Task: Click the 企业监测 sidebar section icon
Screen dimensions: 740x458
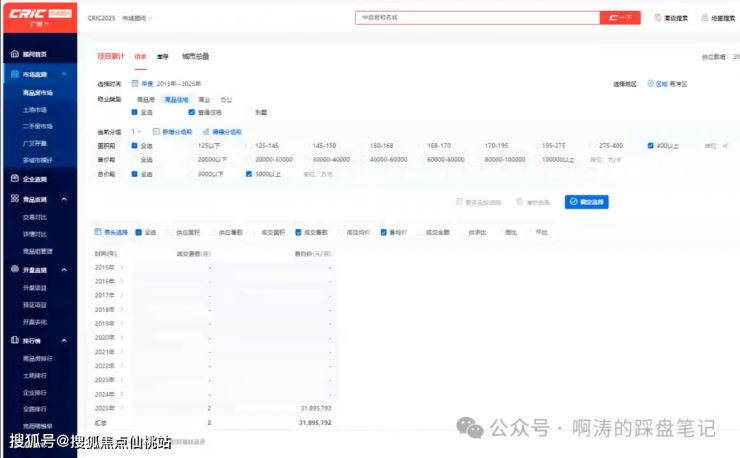Action: tap(13, 178)
